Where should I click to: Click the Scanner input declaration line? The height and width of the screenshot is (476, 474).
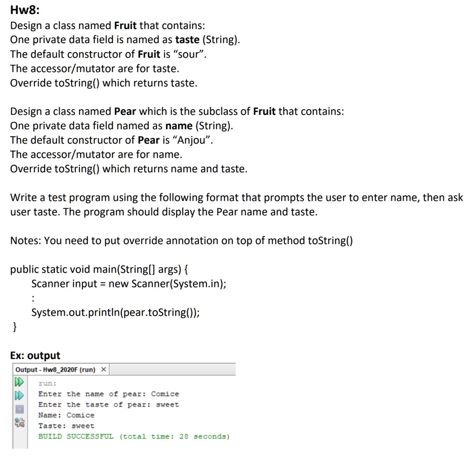tap(128, 284)
